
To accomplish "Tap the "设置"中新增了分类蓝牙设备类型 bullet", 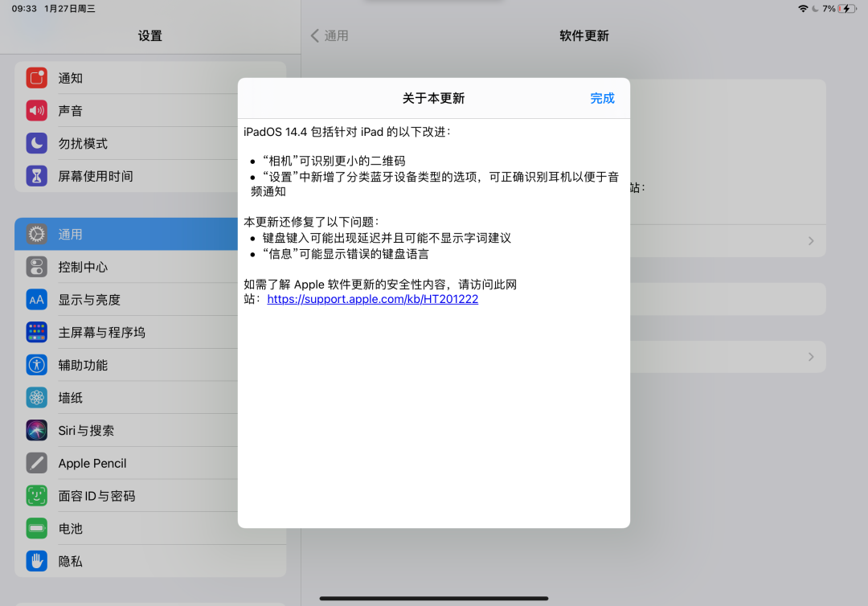I will click(x=435, y=184).
